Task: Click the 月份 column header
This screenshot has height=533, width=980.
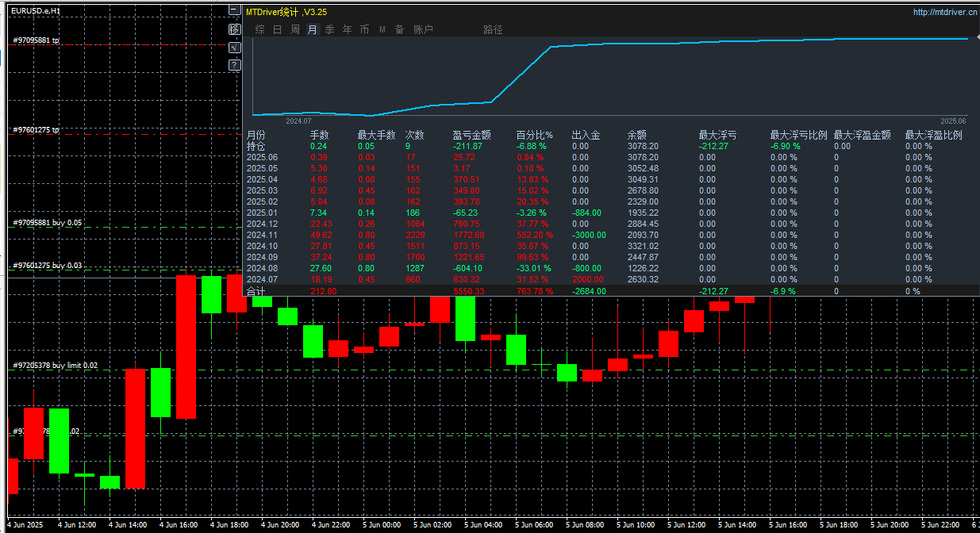Action: 256,135
